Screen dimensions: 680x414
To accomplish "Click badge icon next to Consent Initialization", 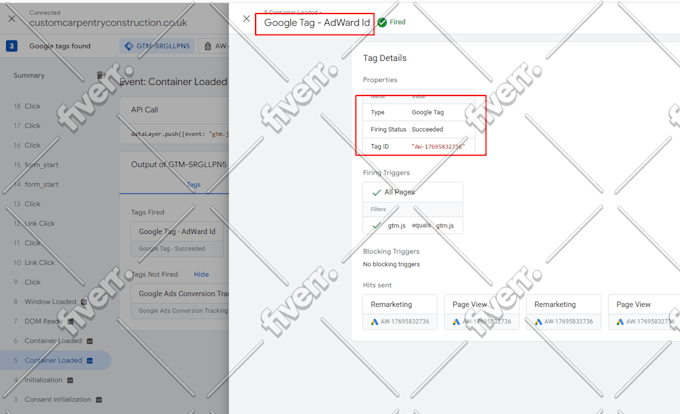I will (99, 400).
